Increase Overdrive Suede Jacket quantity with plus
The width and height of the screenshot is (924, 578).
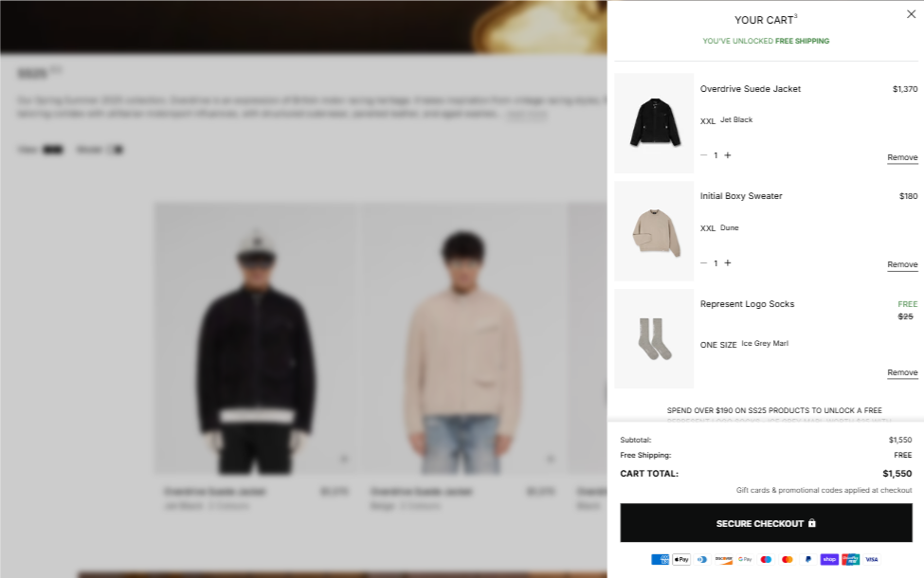click(728, 155)
